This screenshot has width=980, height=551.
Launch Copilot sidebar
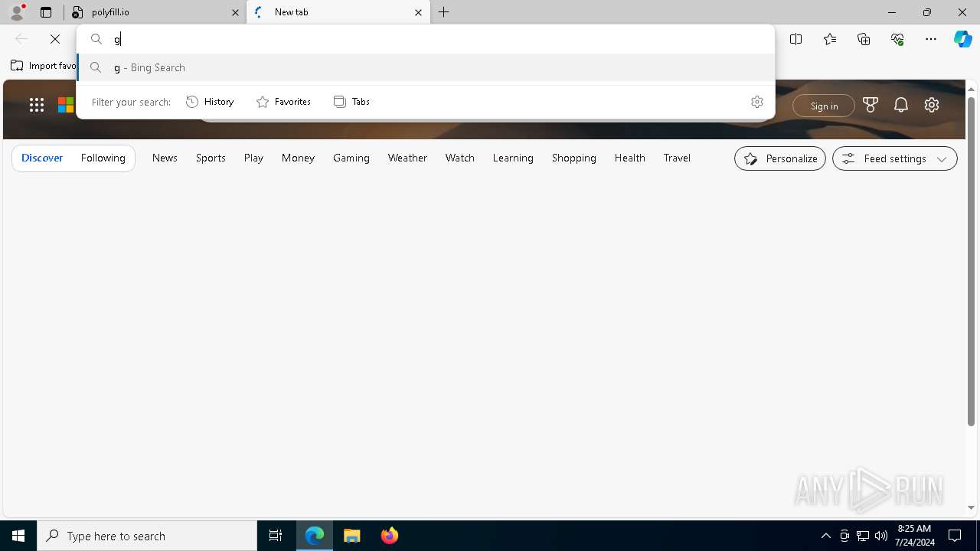point(962,39)
